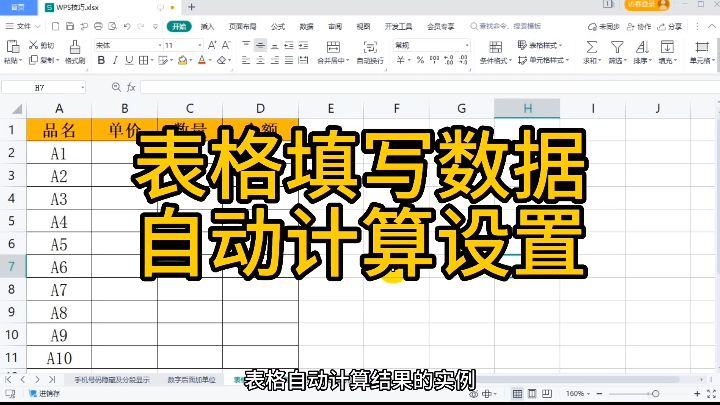Click the Cut scissors icon
The width and height of the screenshot is (720, 405).
click(x=33, y=45)
